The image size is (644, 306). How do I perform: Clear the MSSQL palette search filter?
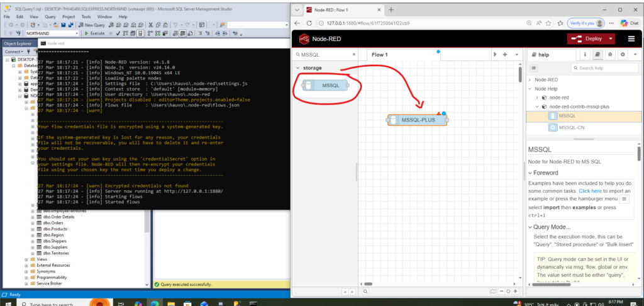click(352, 55)
